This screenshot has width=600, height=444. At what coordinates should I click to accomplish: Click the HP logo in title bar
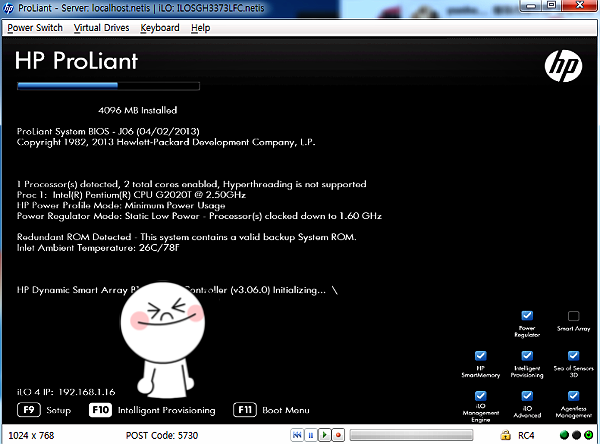(8, 8)
